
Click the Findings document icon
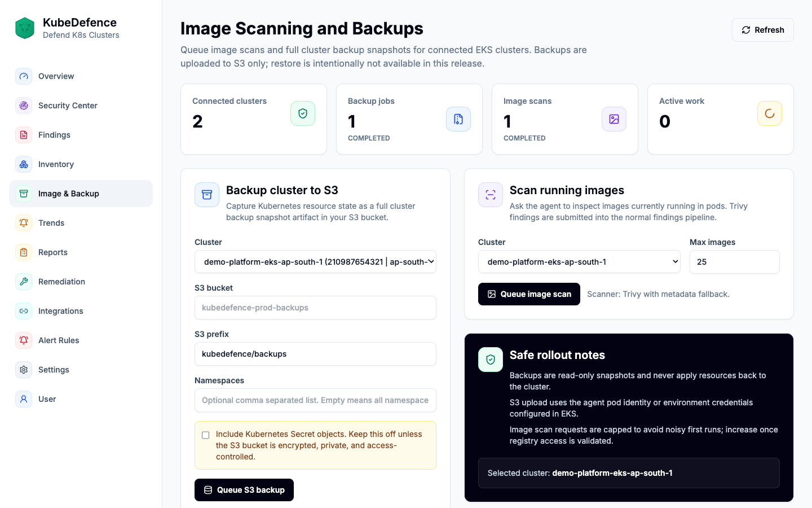(24, 135)
